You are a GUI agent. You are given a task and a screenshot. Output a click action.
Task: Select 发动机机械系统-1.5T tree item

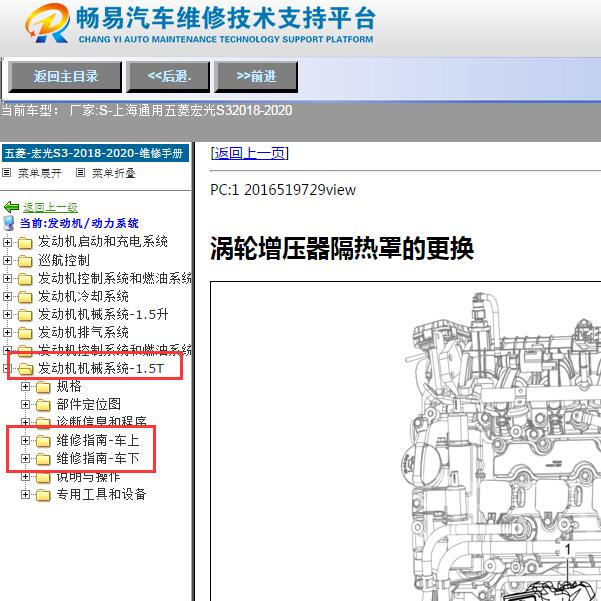point(101,368)
